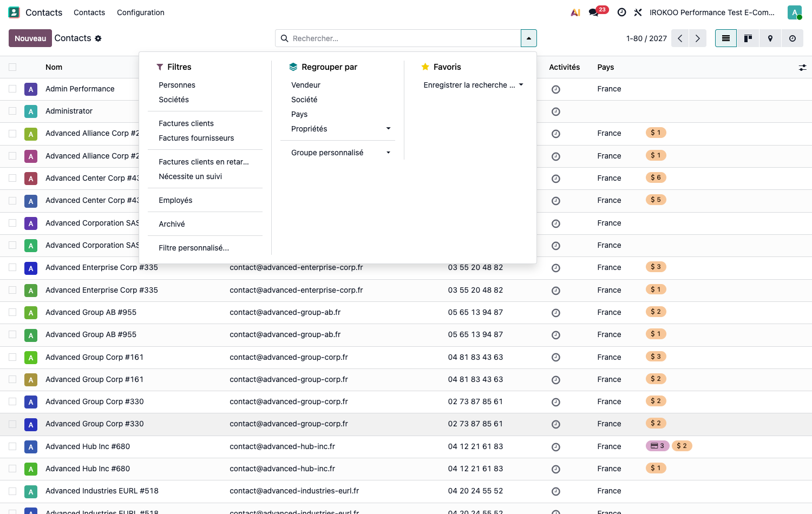The height and width of the screenshot is (514, 812).
Task: Collapse the search options dropdown toggle
Action: [x=529, y=38]
